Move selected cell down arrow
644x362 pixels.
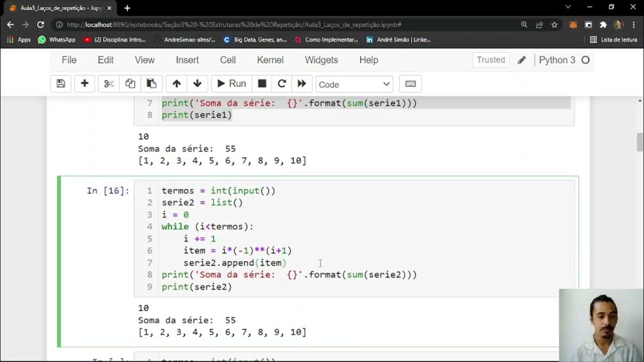tap(197, 83)
